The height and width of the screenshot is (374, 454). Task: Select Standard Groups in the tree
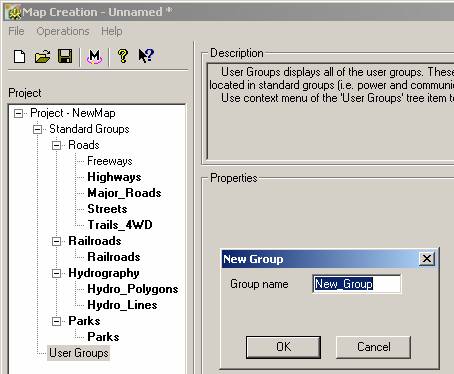pos(89,129)
